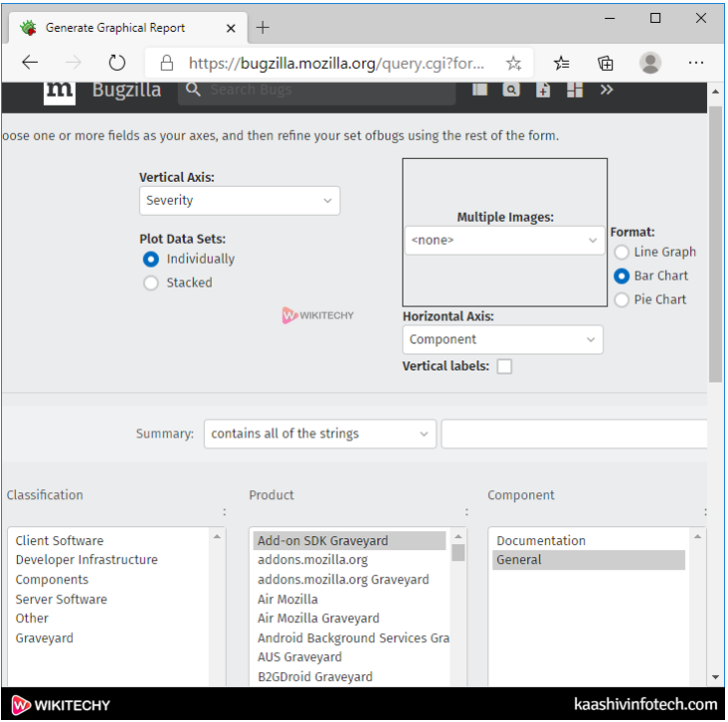Open the Multiple Images dropdown
The width and height of the screenshot is (728, 722).
[x=503, y=240]
